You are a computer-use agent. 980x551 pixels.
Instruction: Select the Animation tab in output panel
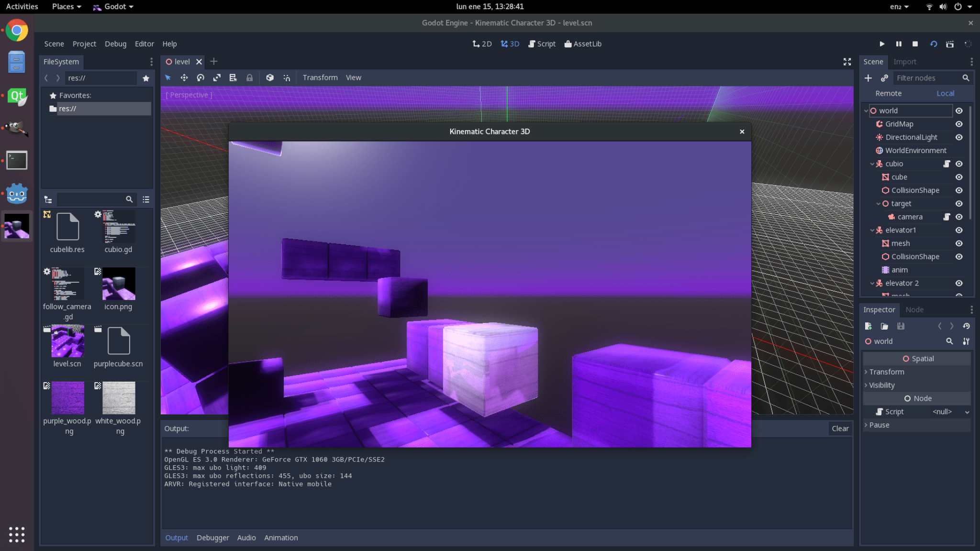[x=281, y=537]
